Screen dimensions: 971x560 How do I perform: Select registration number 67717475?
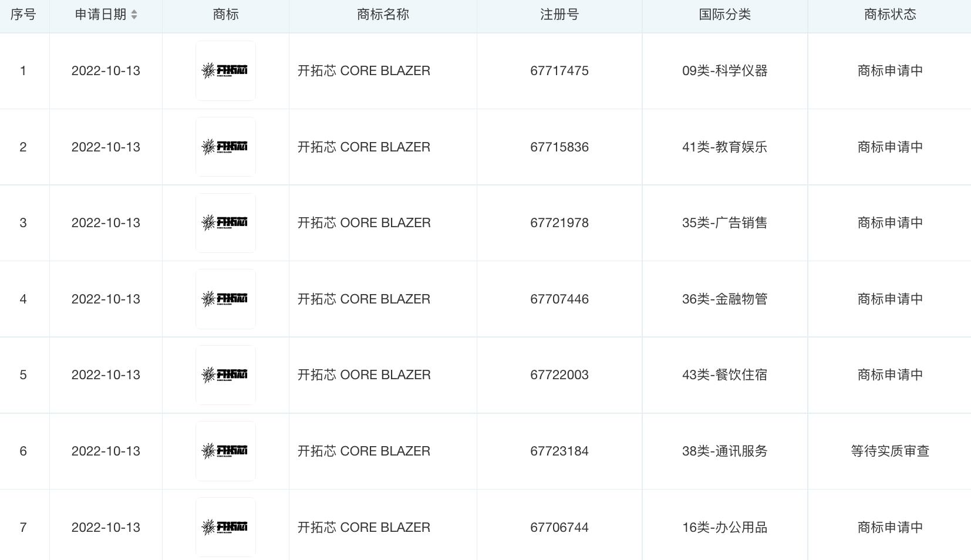(559, 70)
